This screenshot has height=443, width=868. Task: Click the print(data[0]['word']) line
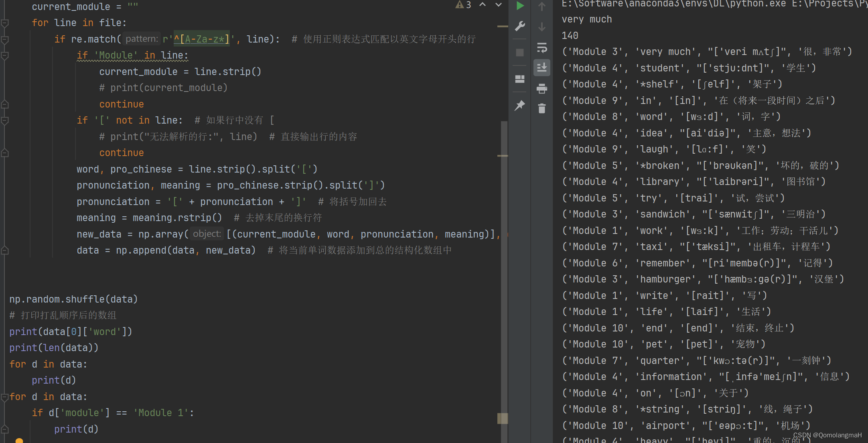(x=71, y=332)
